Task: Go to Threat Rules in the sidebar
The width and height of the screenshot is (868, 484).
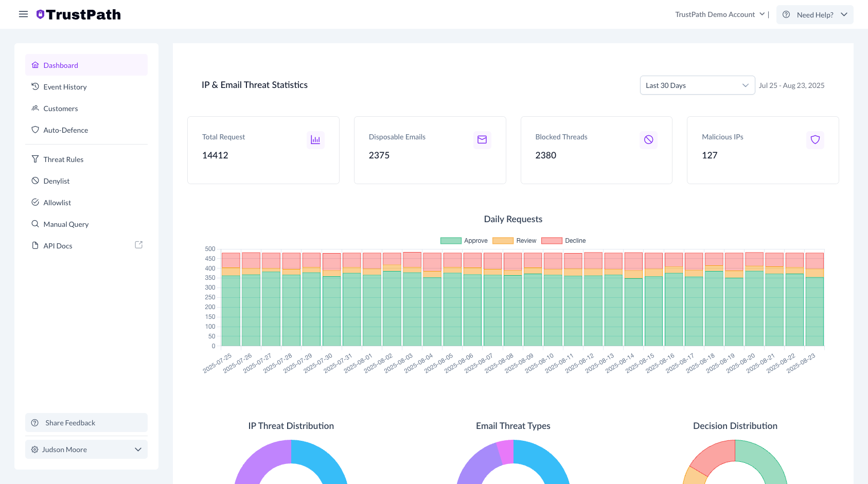Action: tap(63, 159)
